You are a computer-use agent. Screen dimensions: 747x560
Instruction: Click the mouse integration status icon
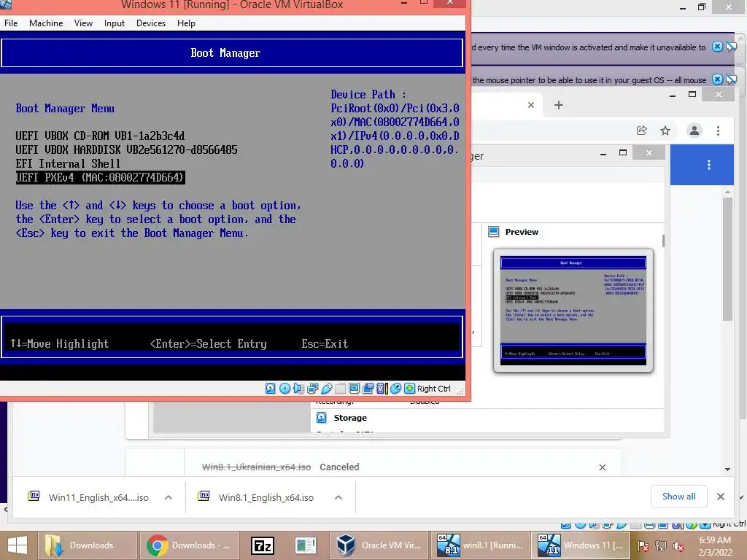pyautogui.click(x=395, y=389)
